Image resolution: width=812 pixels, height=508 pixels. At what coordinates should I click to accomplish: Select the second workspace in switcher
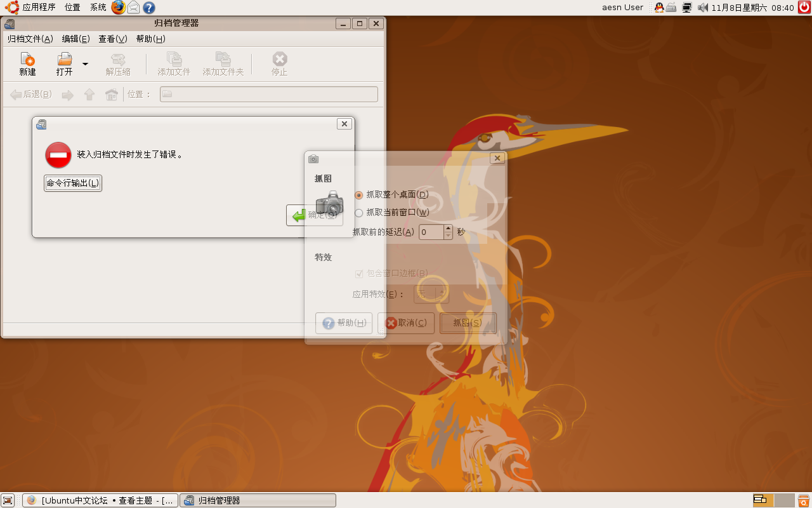785,500
